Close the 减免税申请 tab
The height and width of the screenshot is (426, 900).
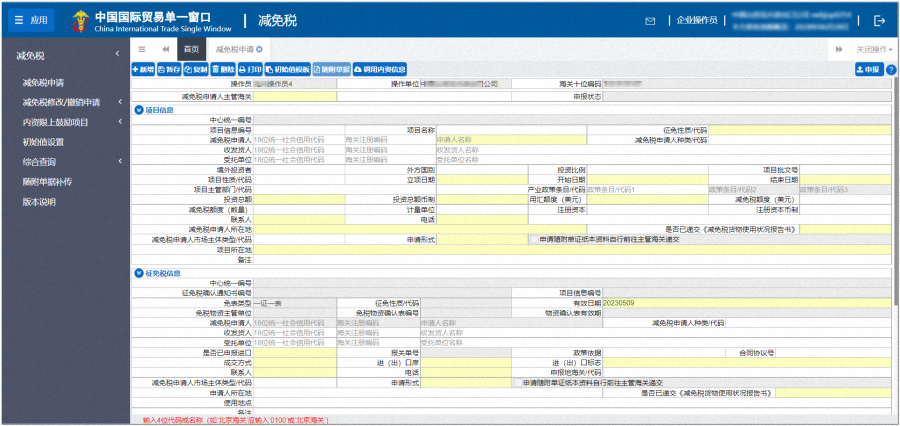[259, 49]
